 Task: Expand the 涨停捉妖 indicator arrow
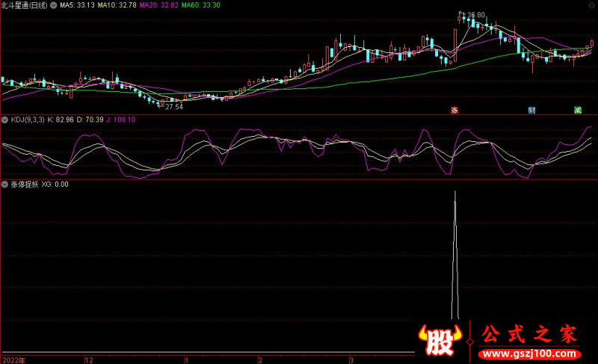click(4, 184)
